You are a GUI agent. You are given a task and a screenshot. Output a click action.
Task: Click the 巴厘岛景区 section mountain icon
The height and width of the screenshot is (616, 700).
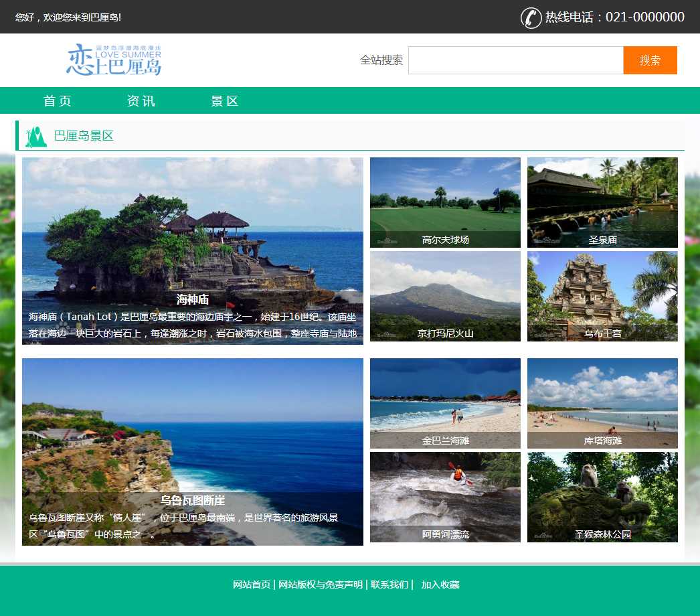coord(35,137)
